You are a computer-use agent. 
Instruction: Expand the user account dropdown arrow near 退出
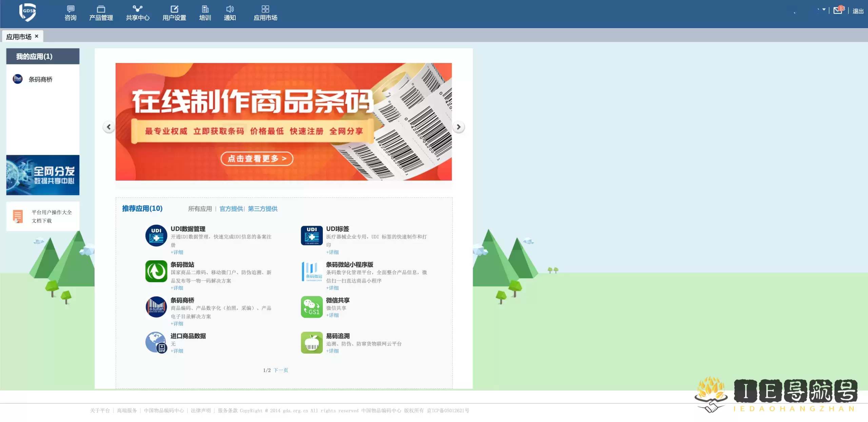[823, 10]
